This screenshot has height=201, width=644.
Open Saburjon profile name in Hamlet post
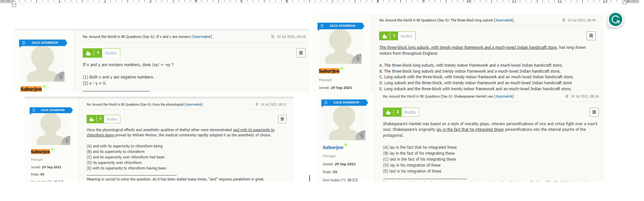tap(333, 147)
